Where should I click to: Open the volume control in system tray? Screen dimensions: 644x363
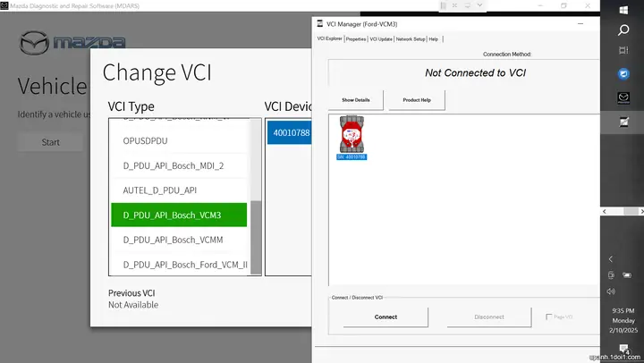click(611, 291)
